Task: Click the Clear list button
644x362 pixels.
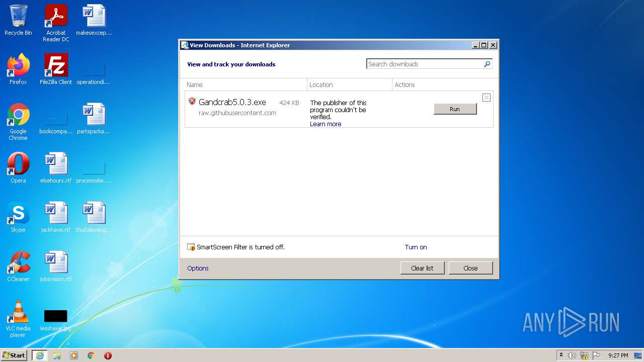Action: point(422,268)
